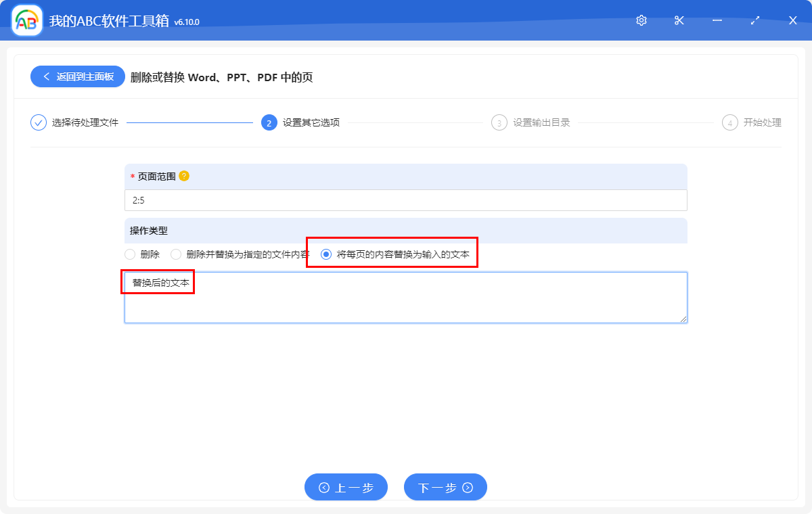Viewport: 812px width, 514px height.
Task: Open settings via the gear icon
Action: pos(641,20)
